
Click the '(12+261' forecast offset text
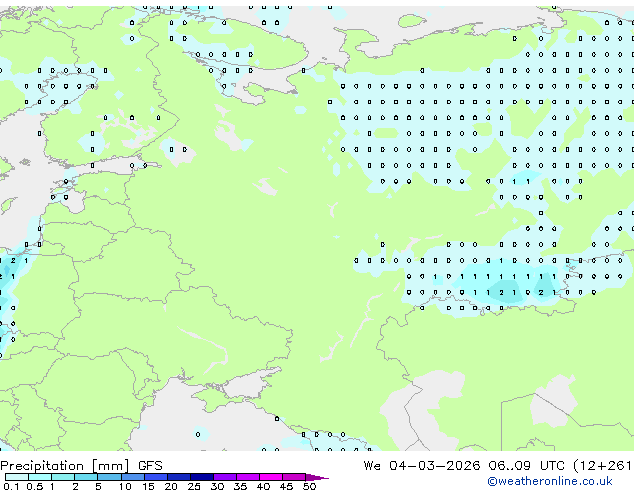tap(602, 466)
